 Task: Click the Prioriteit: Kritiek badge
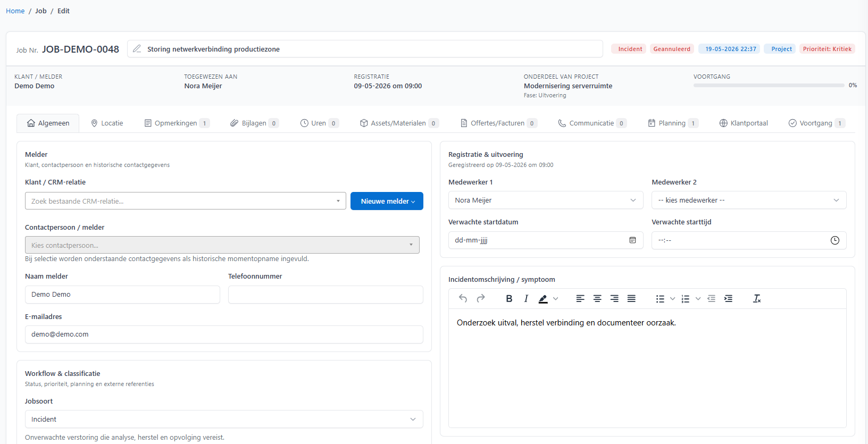(x=827, y=49)
